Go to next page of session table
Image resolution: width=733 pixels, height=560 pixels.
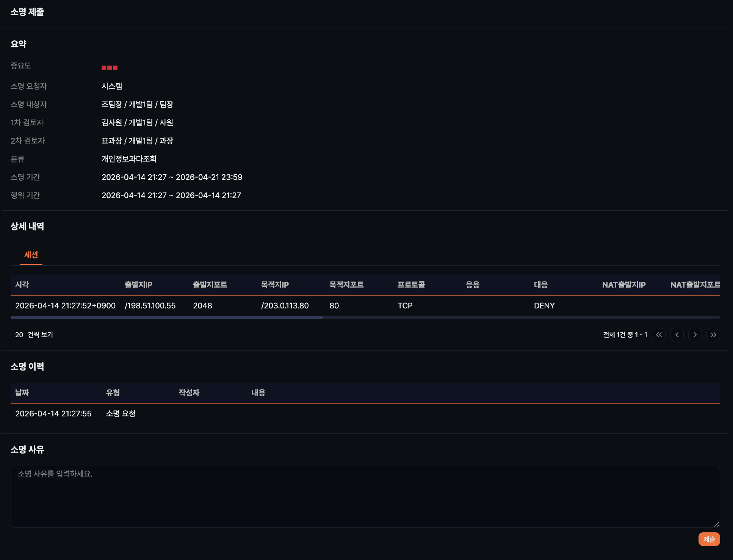695,335
